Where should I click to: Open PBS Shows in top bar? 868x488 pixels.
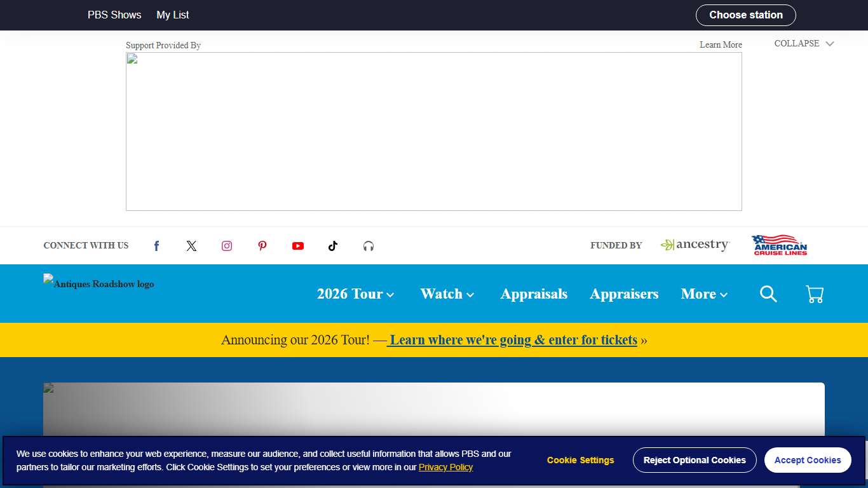114,15
